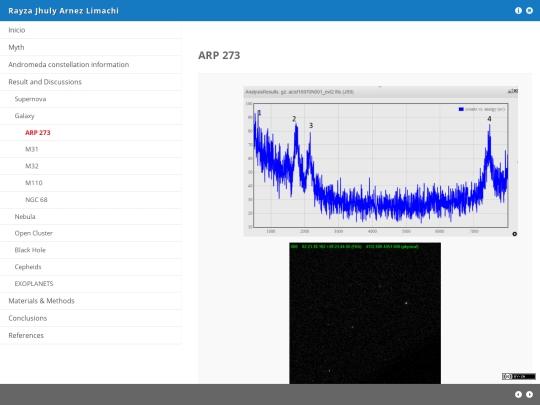Click the small circle icon below the spectrum chart
540x405 pixels.
515,234
